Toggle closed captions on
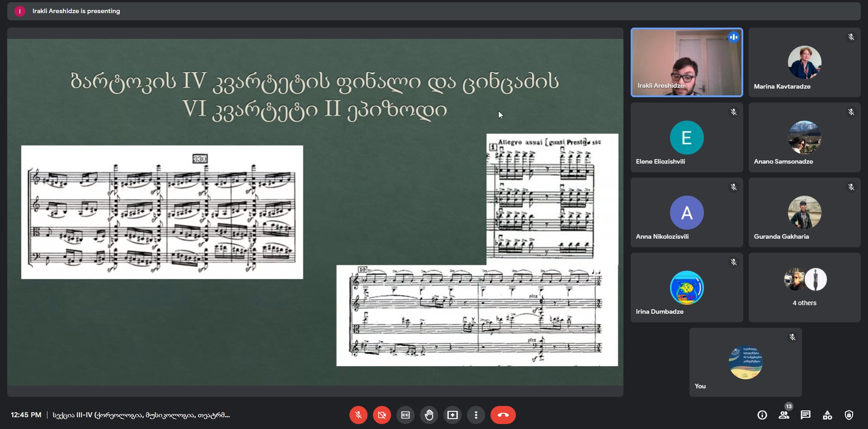Viewport: 868px width, 429px height. pyautogui.click(x=406, y=415)
